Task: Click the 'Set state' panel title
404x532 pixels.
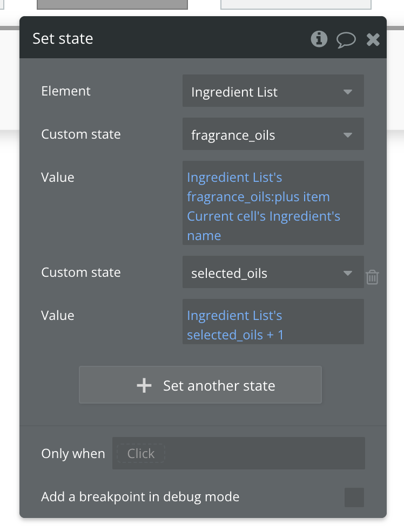Action: tap(63, 39)
